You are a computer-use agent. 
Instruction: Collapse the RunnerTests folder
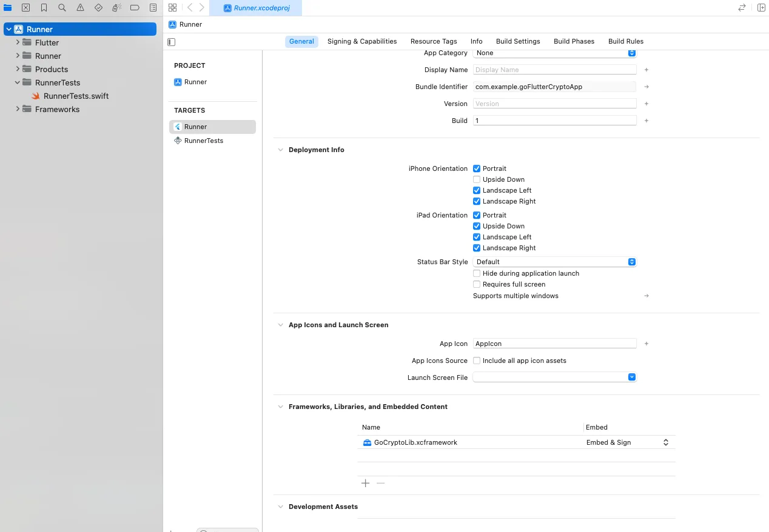[18, 82]
